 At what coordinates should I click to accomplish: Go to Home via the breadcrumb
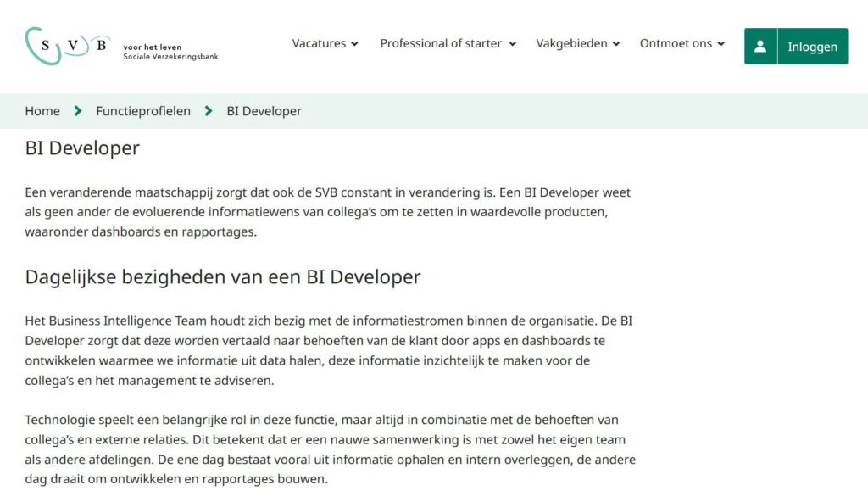pos(42,111)
